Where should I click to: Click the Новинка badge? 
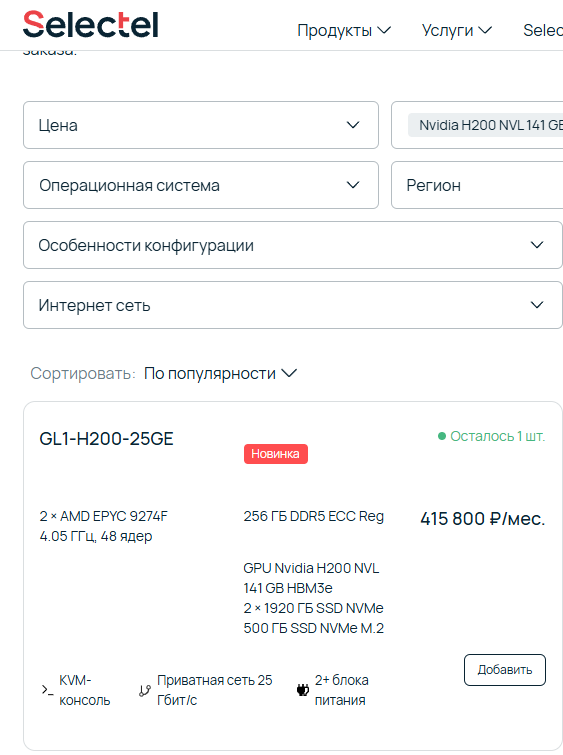click(x=275, y=454)
